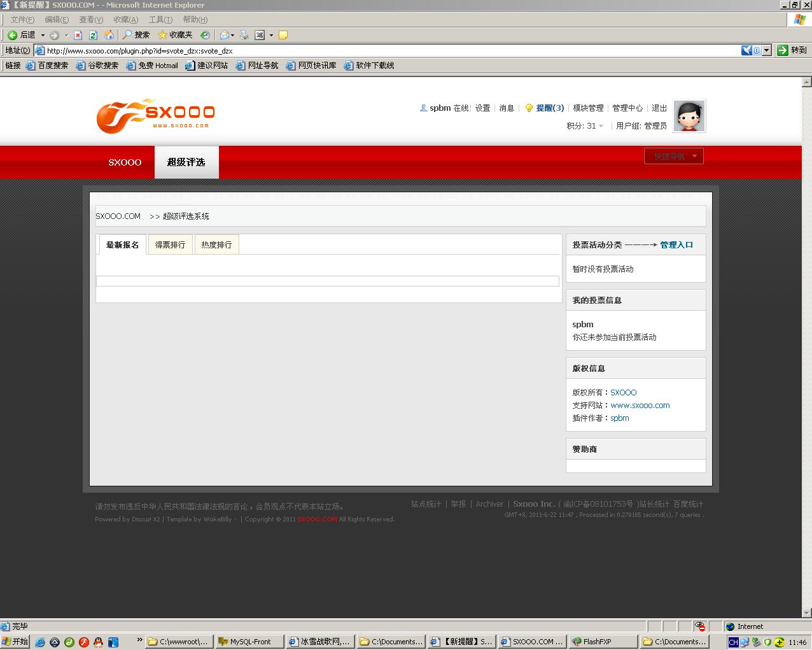Open the Archiver footer link
The image size is (812, 650).
point(489,504)
